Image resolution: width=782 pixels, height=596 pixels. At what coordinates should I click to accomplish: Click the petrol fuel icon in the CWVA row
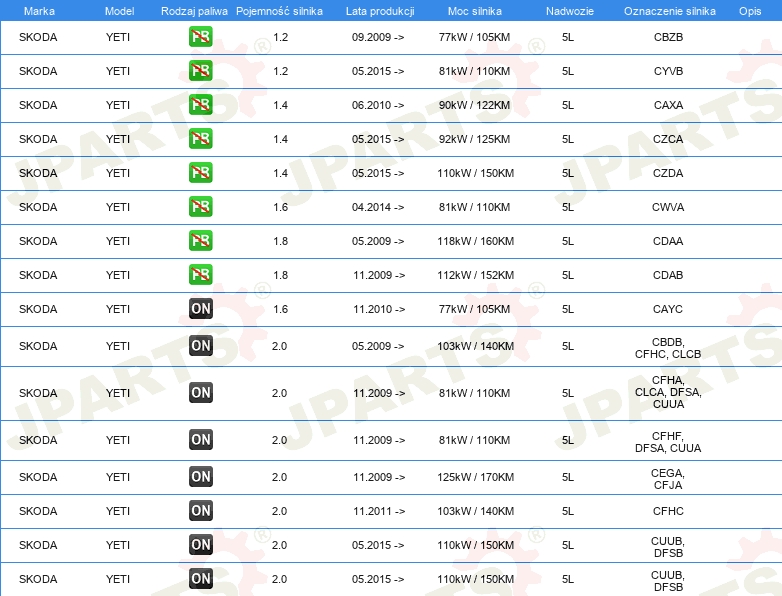click(200, 206)
